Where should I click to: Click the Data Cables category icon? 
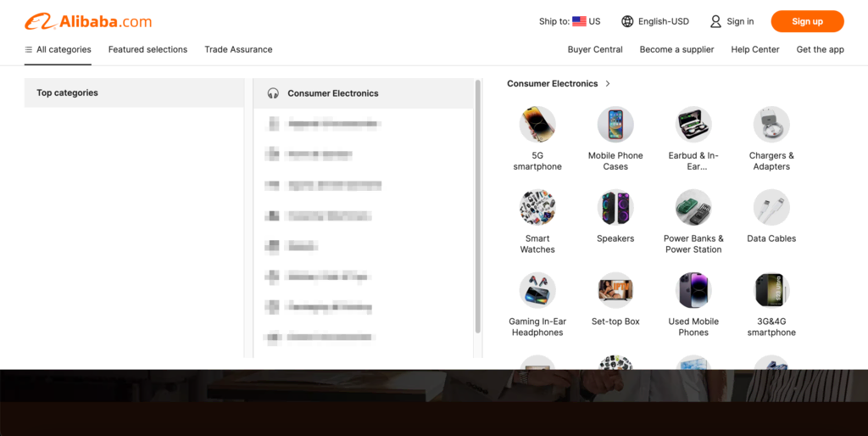(x=771, y=208)
